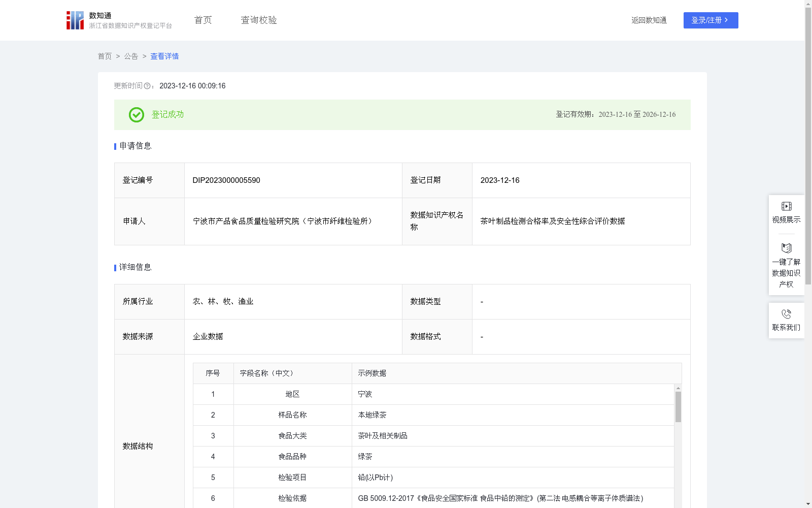Screen dimensions: 812x508
Task: Go to 公告 in the breadcrumb
Action: [x=131, y=56]
